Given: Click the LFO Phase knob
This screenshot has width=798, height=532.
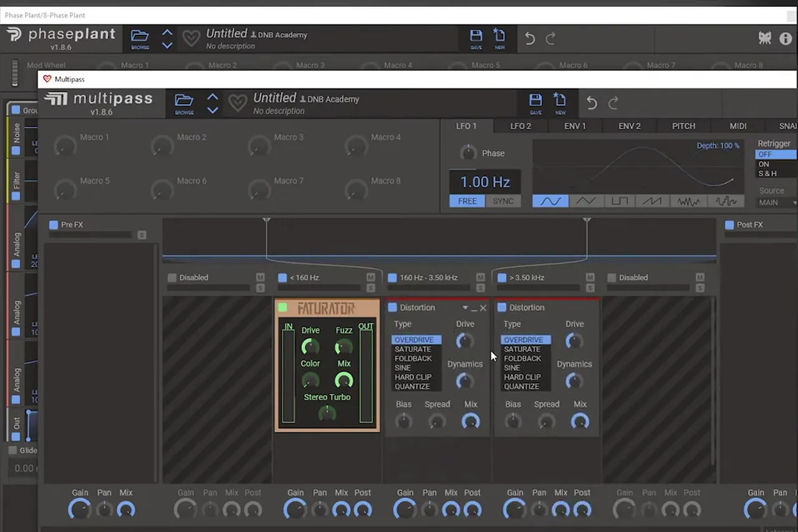Looking at the screenshot, I should [467, 153].
